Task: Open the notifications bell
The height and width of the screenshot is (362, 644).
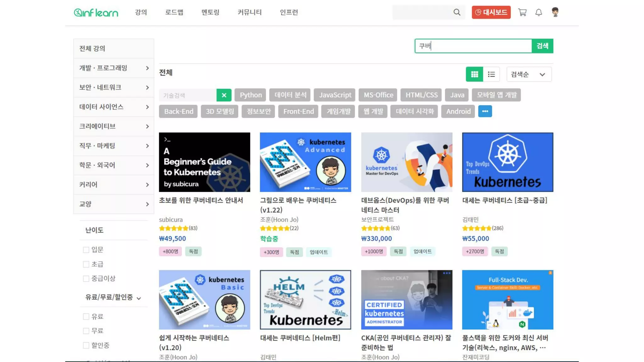Action: click(x=539, y=12)
